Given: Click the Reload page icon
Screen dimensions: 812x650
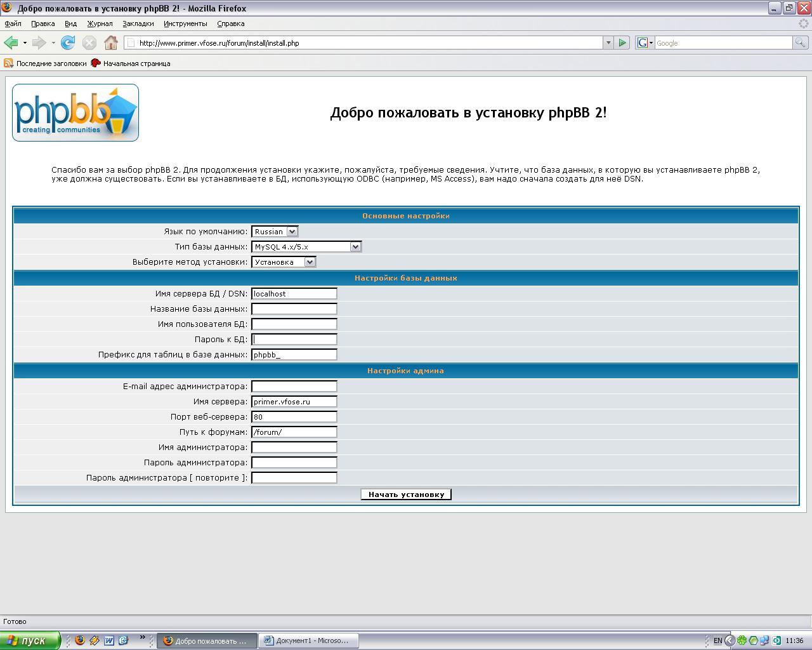Looking at the screenshot, I should pyautogui.click(x=68, y=43).
